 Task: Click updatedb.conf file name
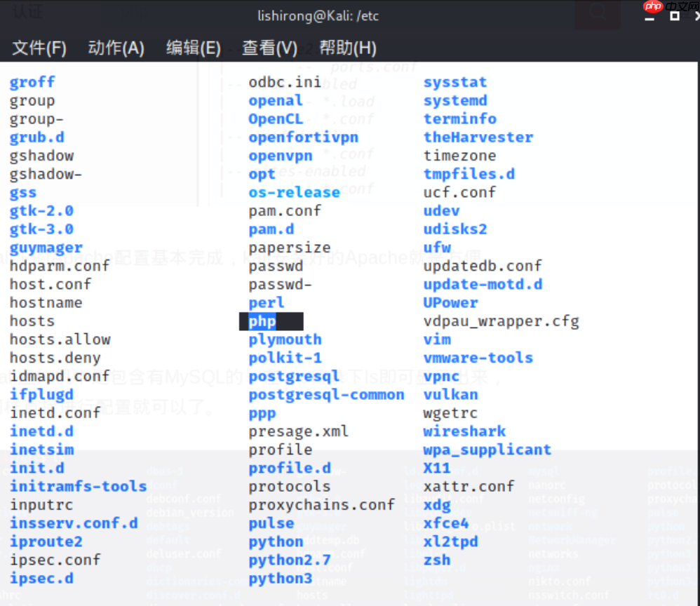coord(483,266)
